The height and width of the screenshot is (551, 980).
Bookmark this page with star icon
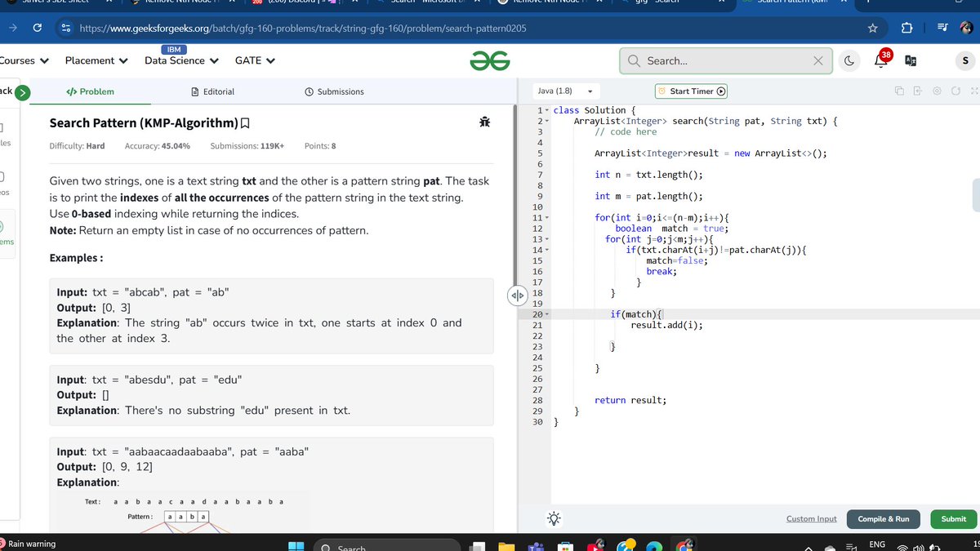(872, 29)
